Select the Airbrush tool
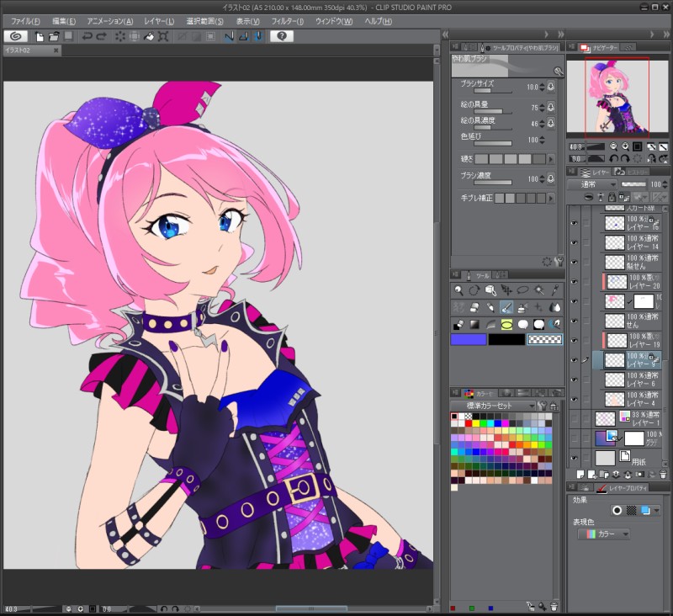 pos(522,307)
